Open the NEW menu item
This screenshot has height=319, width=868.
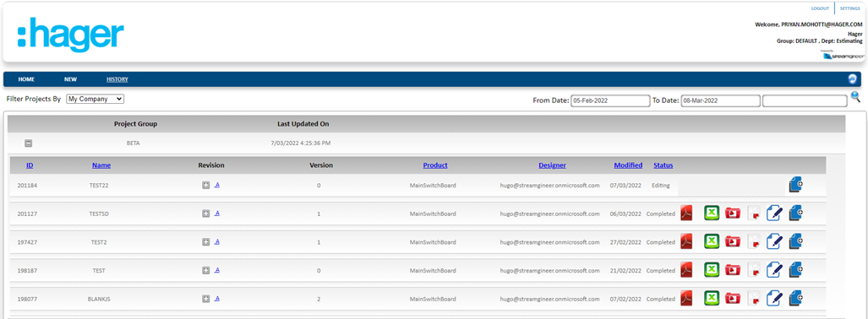(70, 79)
